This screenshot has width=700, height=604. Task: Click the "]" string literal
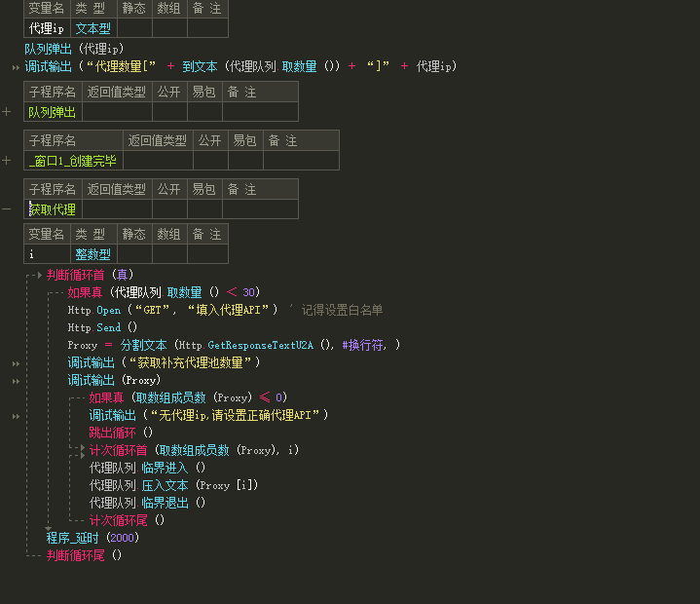click(378, 66)
